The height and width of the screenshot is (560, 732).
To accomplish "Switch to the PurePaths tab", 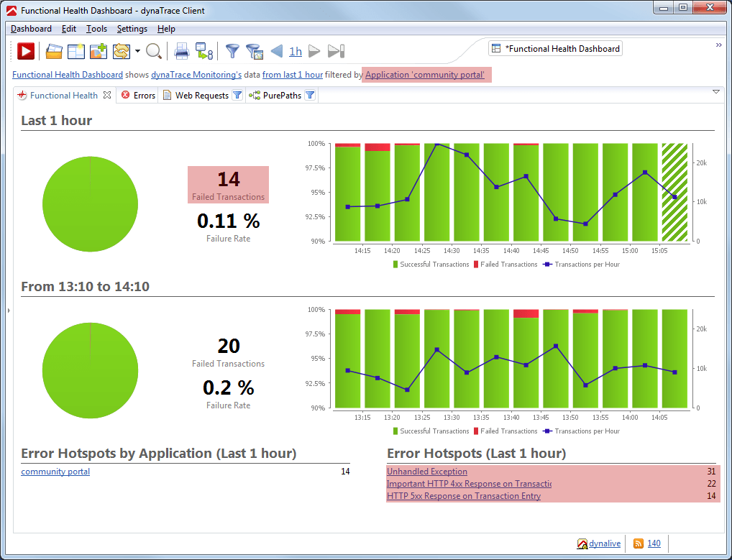I will point(282,95).
